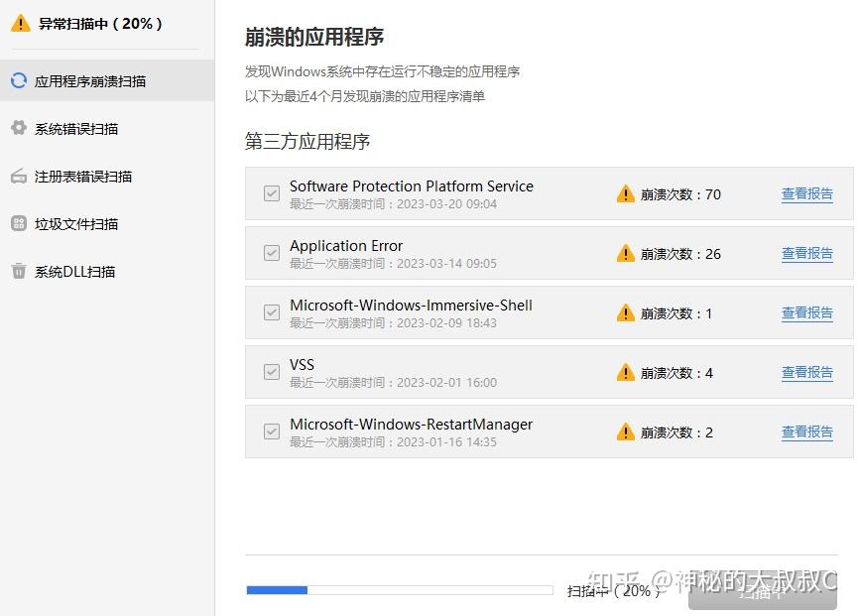Click the scan progress bar

click(x=399, y=590)
